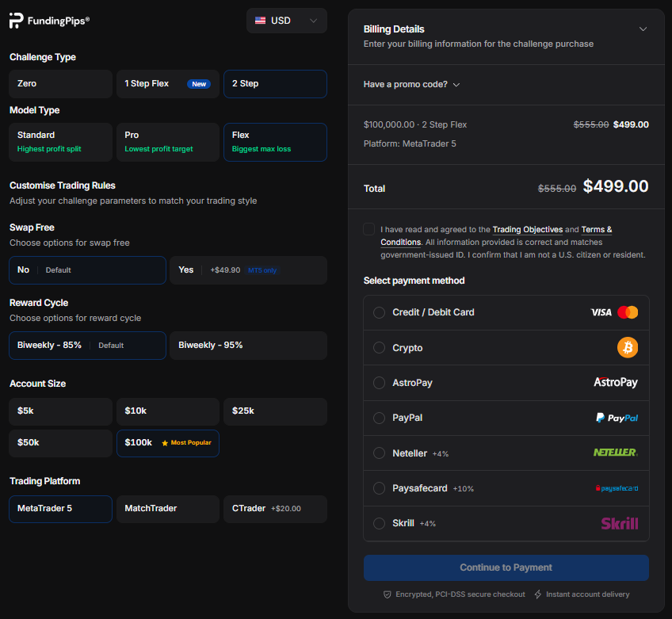Click Continue to Payment
The height and width of the screenshot is (619, 672).
click(506, 568)
